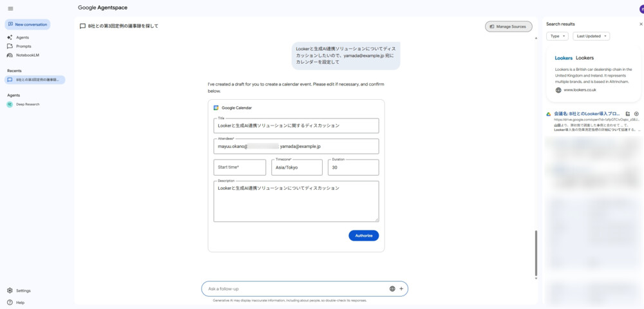644x309 pixels.
Task: Open Help at the sidebar bottom
Action: (x=20, y=303)
